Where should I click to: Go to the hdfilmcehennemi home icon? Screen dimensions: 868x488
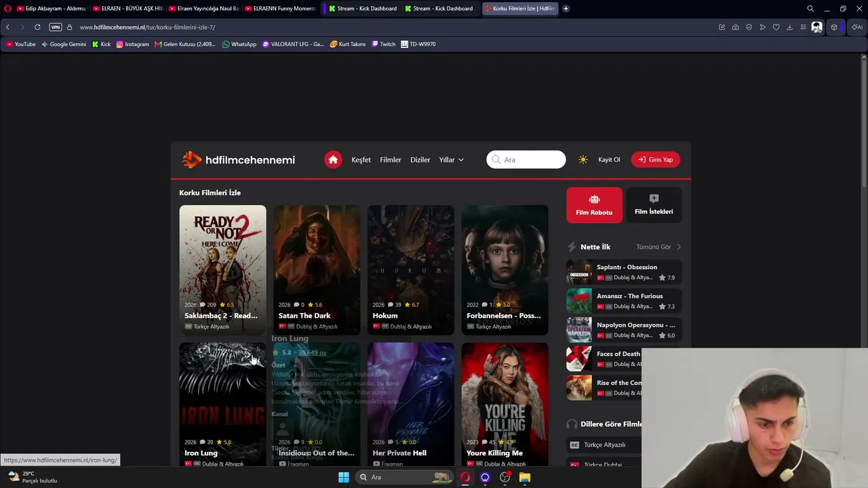pos(332,160)
